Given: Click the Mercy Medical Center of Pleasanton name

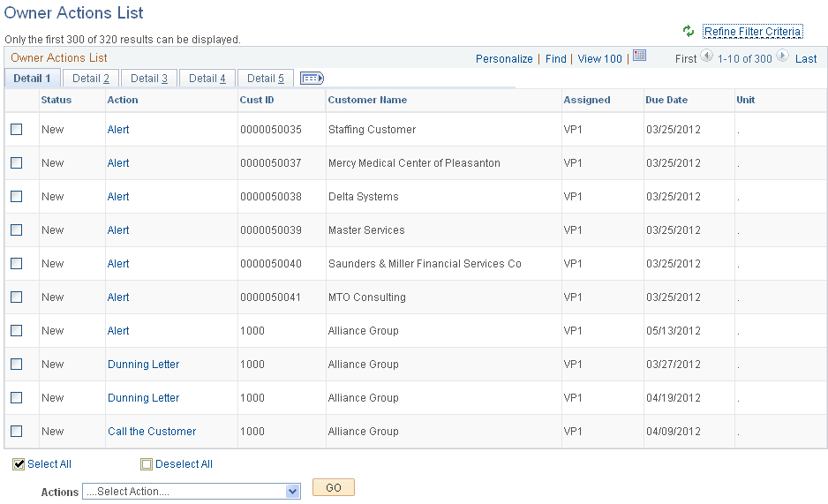Looking at the screenshot, I should (414, 163).
